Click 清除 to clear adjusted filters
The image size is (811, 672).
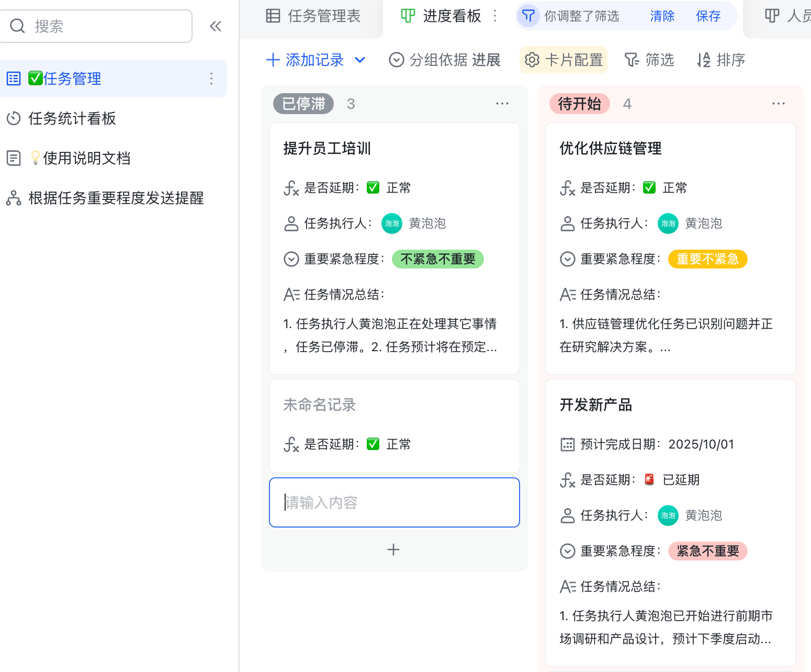(661, 16)
